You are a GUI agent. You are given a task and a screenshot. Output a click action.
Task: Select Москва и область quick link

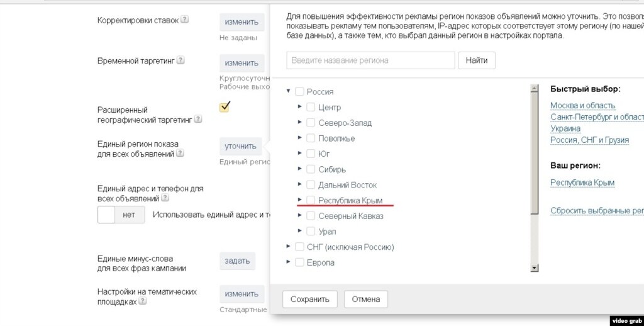coord(582,105)
